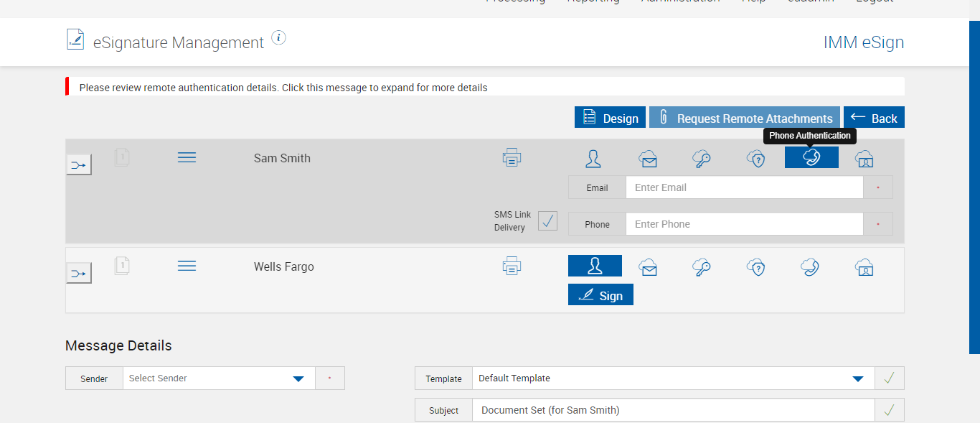Toggle the SMS Link Delivery checkbox
This screenshot has width=980, height=423.
[x=547, y=221]
